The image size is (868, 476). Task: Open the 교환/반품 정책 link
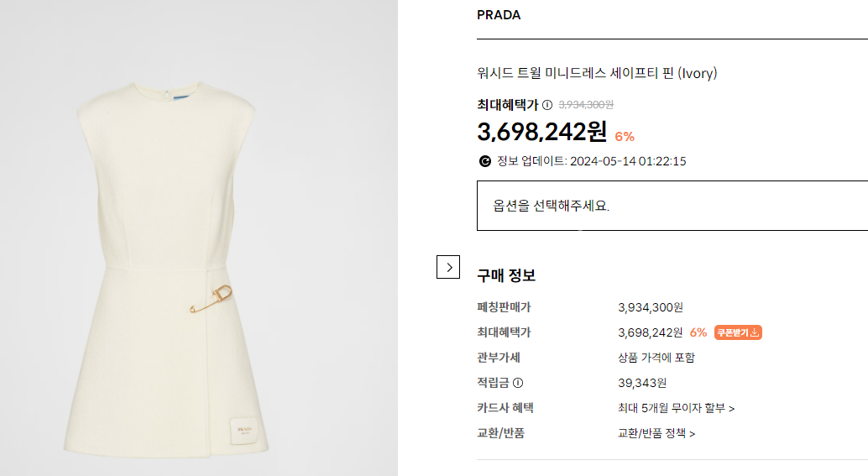tap(656, 433)
